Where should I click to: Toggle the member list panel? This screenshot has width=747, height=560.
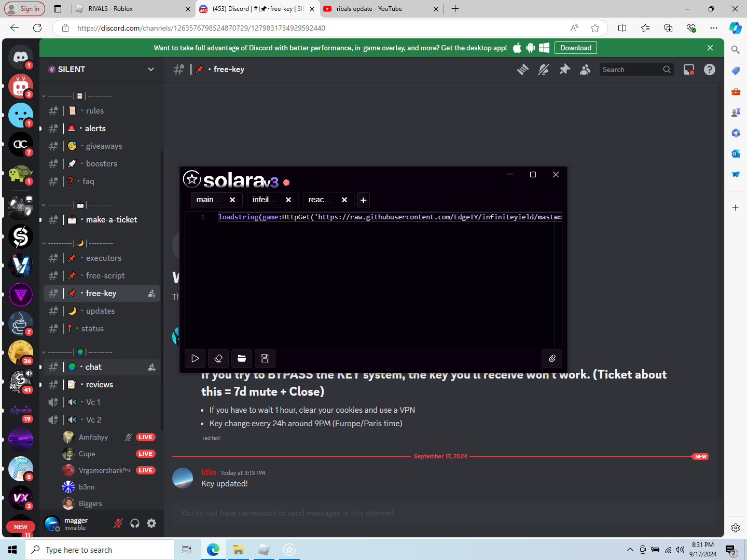(x=585, y=69)
